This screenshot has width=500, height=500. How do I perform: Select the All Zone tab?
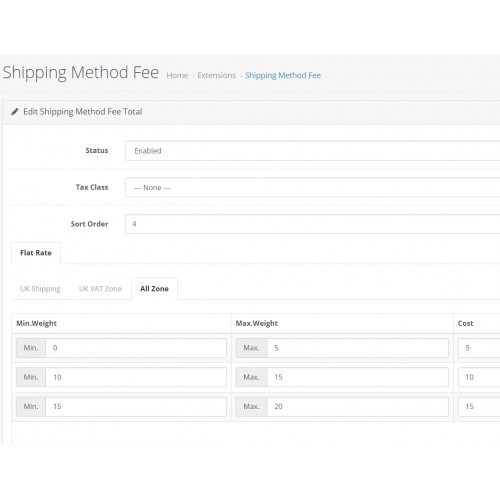pos(154,289)
